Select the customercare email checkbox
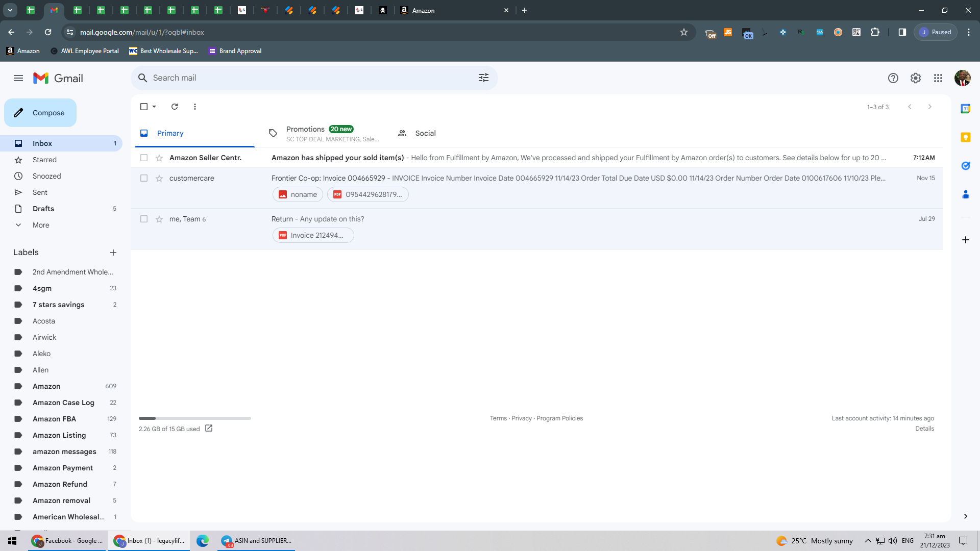The width and height of the screenshot is (980, 551). click(x=144, y=178)
